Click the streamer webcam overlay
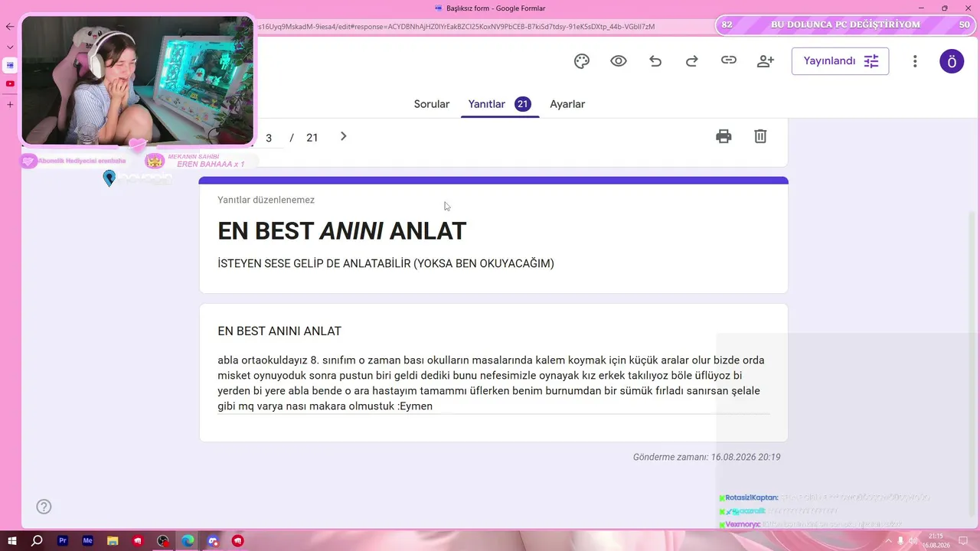This screenshot has height=551, width=980. 138,80
